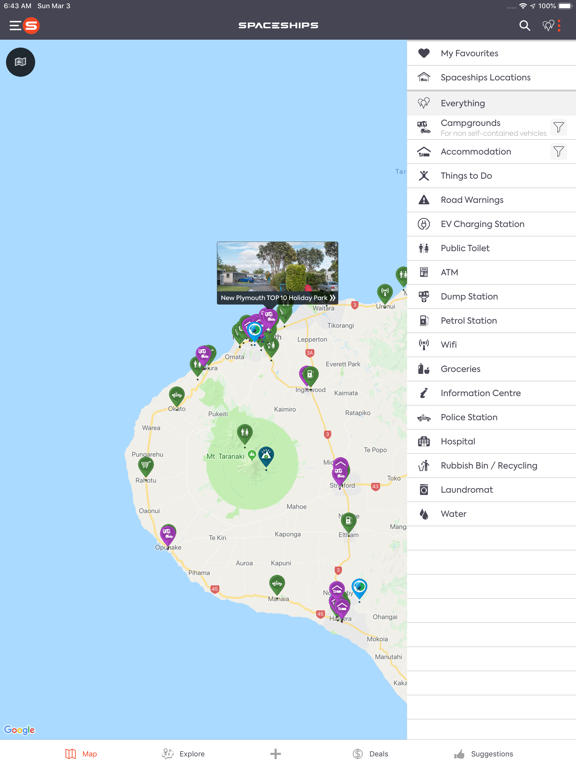This screenshot has height=768, width=576.
Task: Click the heart icon of My Favourites
Action: [424, 53]
